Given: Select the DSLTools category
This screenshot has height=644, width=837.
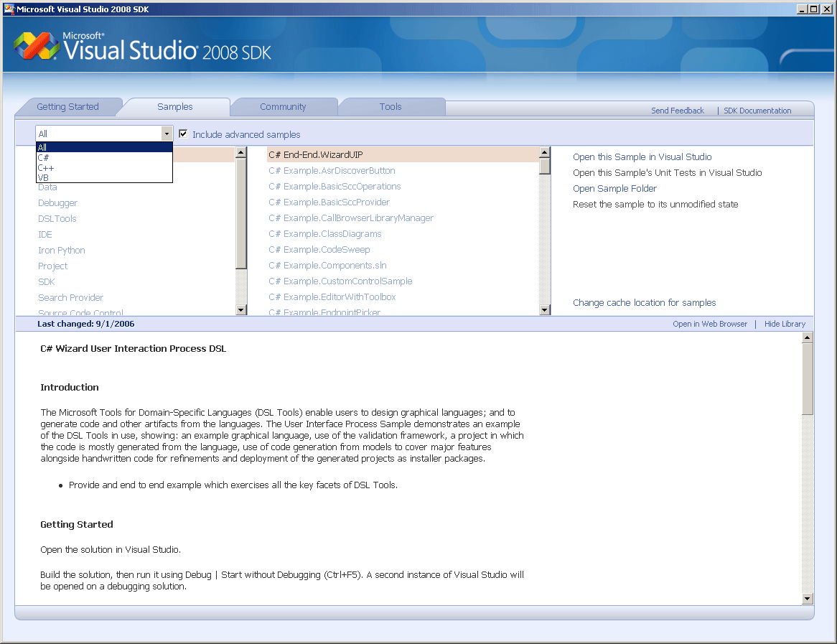Looking at the screenshot, I should click(57, 219).
